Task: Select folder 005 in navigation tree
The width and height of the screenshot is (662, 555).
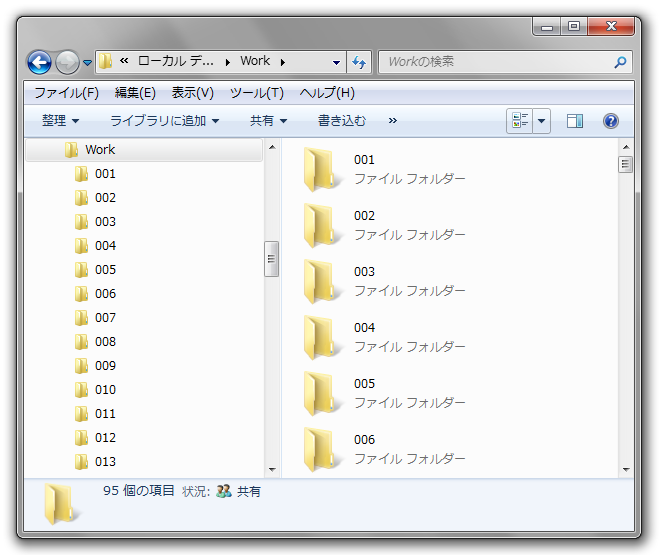Action: 95,270
